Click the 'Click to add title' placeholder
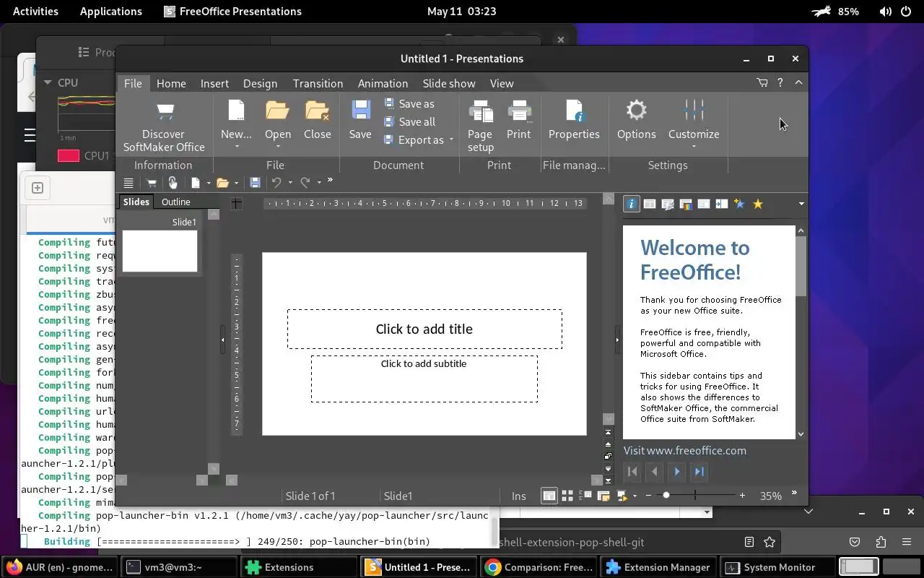Screen dimensions: 924x578 pyautogui.click(x=424, y=329)
